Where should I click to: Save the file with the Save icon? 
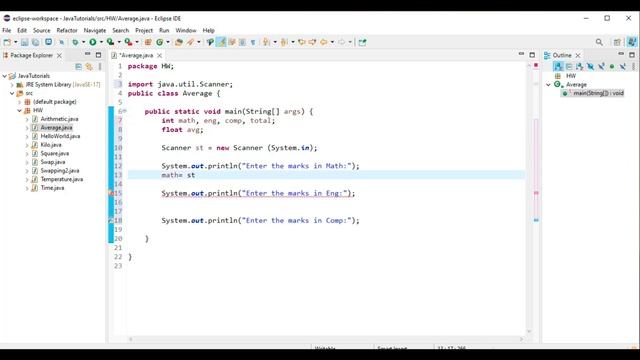(x=24, y=42)
